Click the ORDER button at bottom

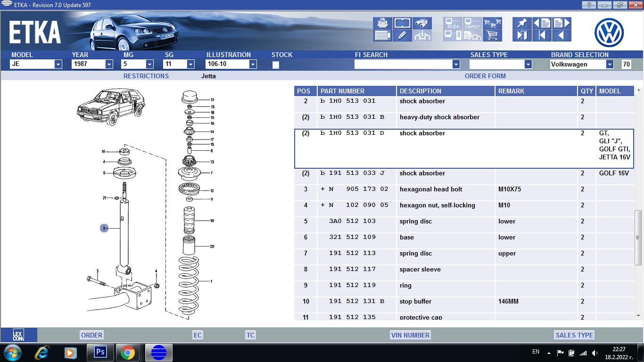click(x=91, y=335)
